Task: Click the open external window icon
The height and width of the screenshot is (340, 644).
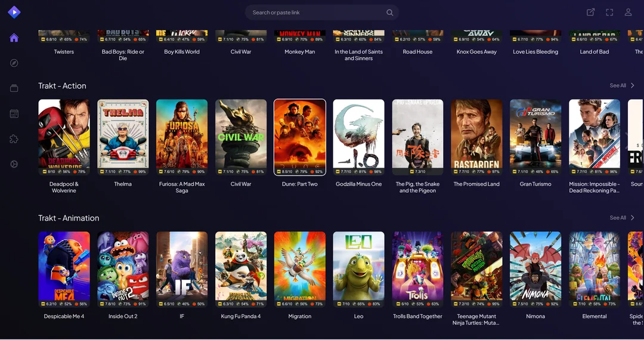Action: tap(590, 13)
